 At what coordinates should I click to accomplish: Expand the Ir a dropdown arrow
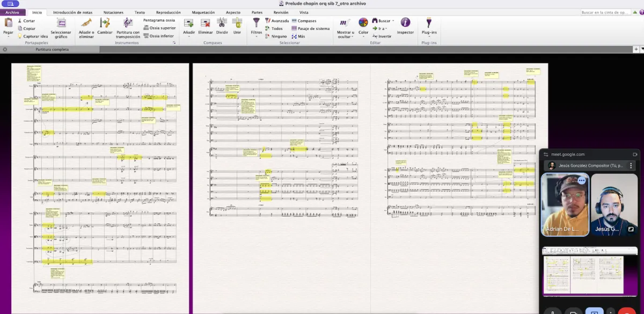click(385, 28)
